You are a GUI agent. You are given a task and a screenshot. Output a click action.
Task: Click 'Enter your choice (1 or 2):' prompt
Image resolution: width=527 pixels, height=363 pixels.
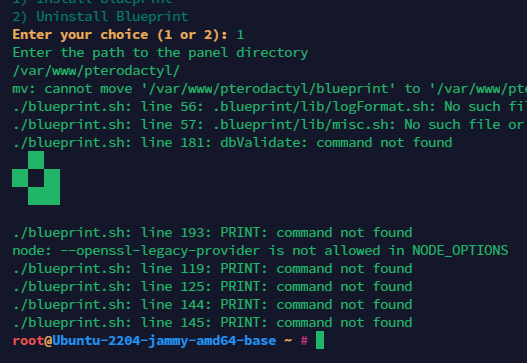pos(120,35)
